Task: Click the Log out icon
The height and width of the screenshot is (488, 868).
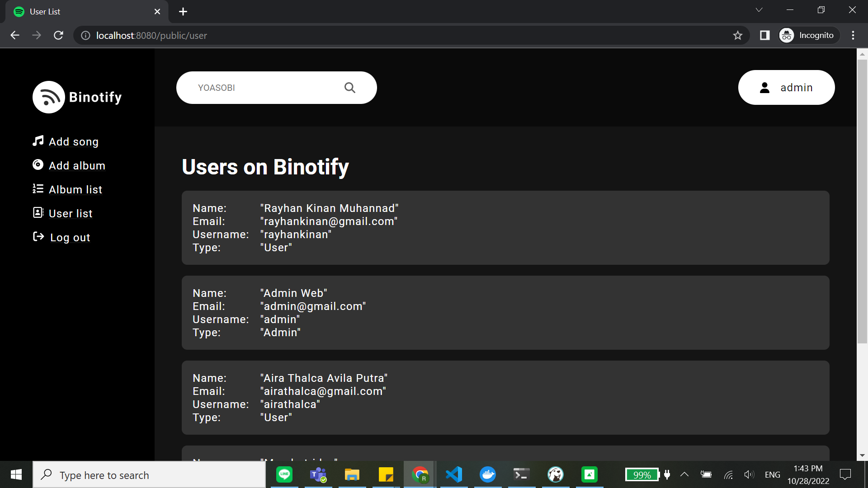Action: click(39, 237)
